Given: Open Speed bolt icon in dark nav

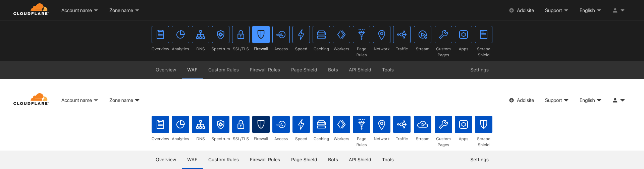Looking at the screenshot, I should 301,35.
